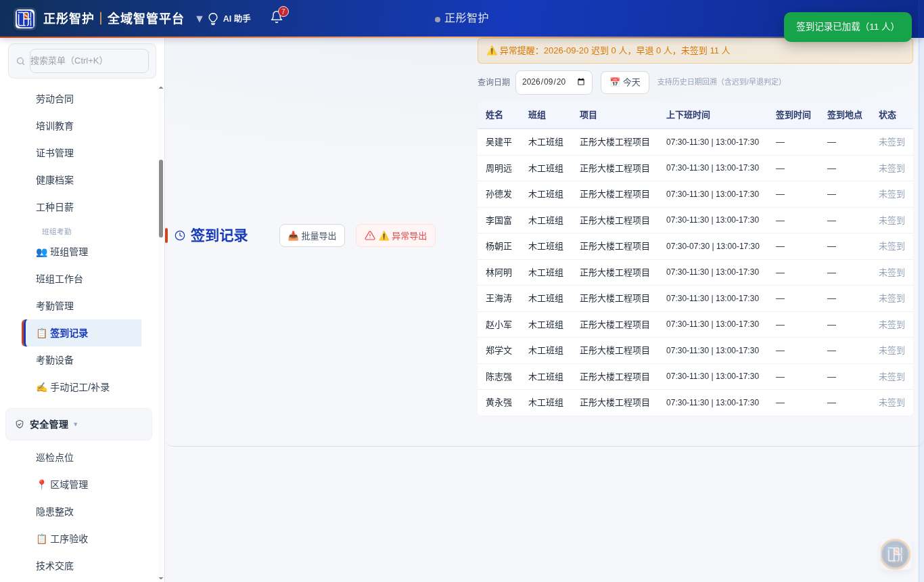
Task: Open 工序验收 menu item
Action: pyautogui.click(x=62, y=539)
